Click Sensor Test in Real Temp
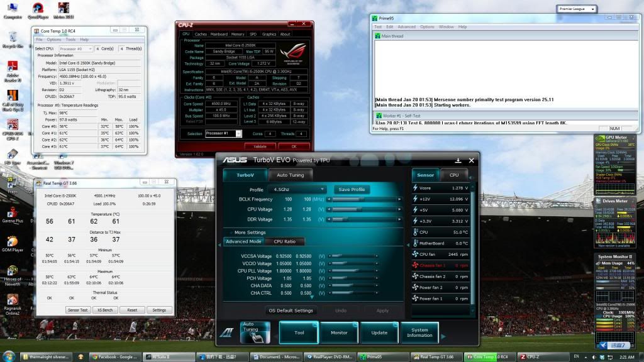The image size is (644, 362). pyautogui.click(x=77, y=310)
